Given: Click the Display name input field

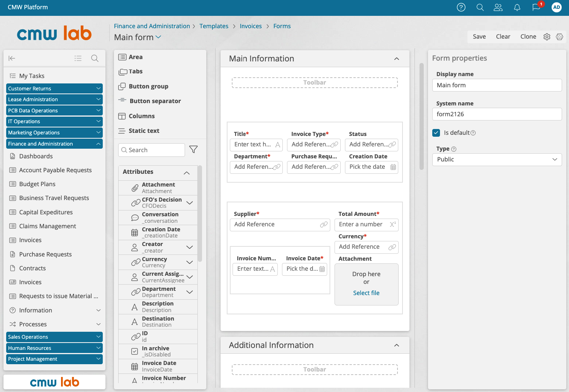Looking at the screenshot, I should (497, 85).
